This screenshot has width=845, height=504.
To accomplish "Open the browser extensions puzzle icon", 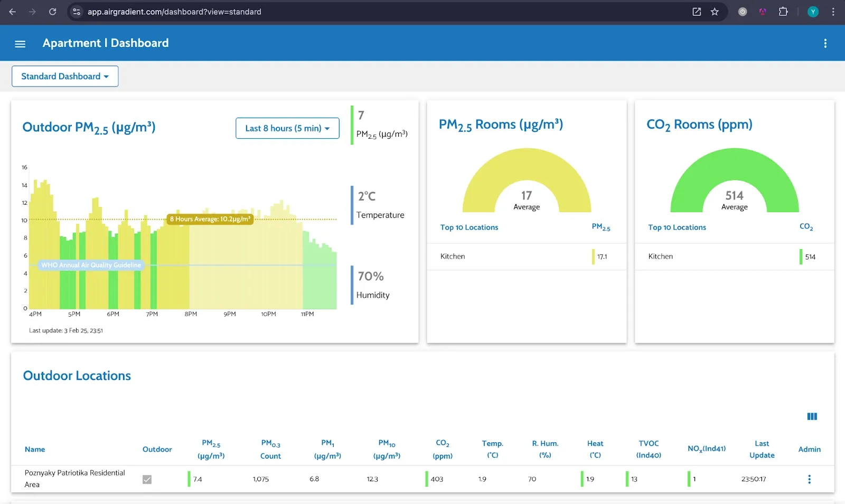I will coord(784,12).
